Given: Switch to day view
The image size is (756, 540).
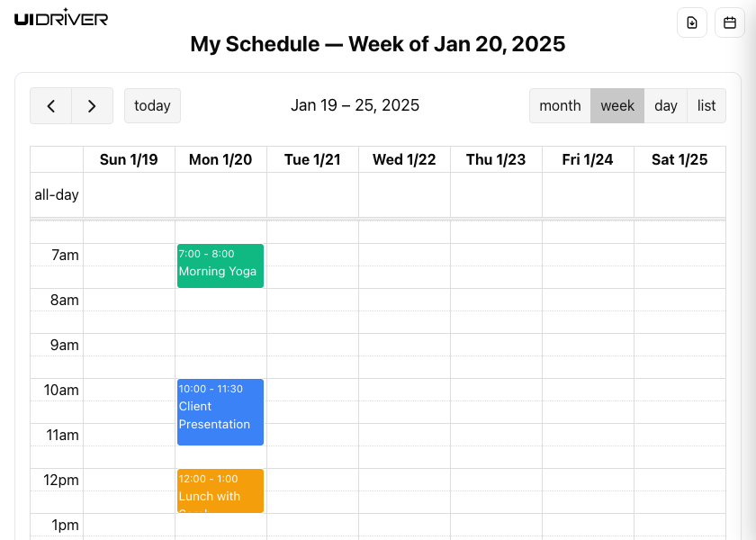Looking at the screenshot, I should click(x=666, y=105).
